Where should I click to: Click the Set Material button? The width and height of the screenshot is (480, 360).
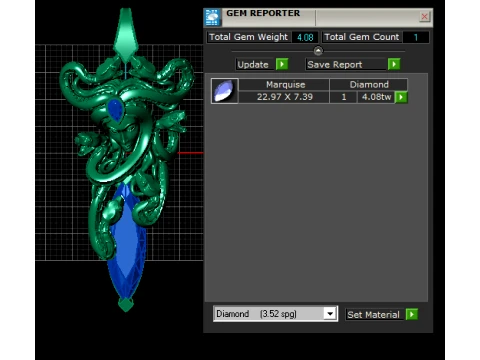(x=375, y=314)
